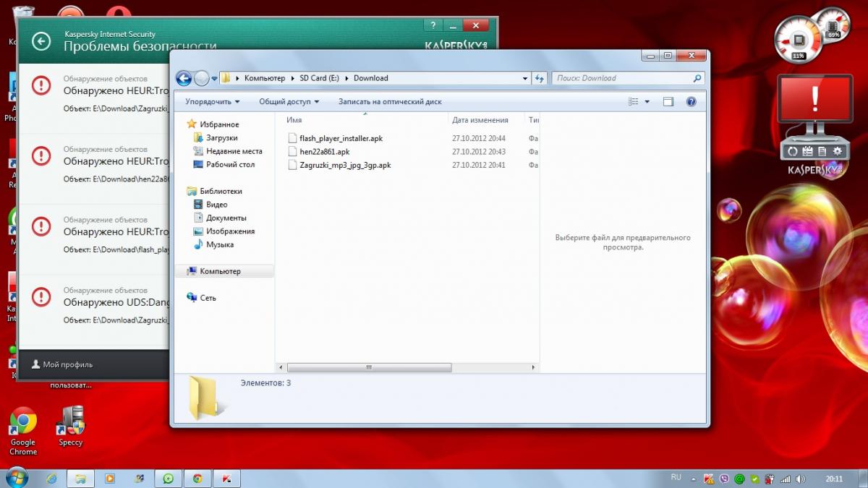The height and width of the screenshot is (488, 868).
Task: Click Мой профиль in Kaspersky window
Action: coord(67,365)
